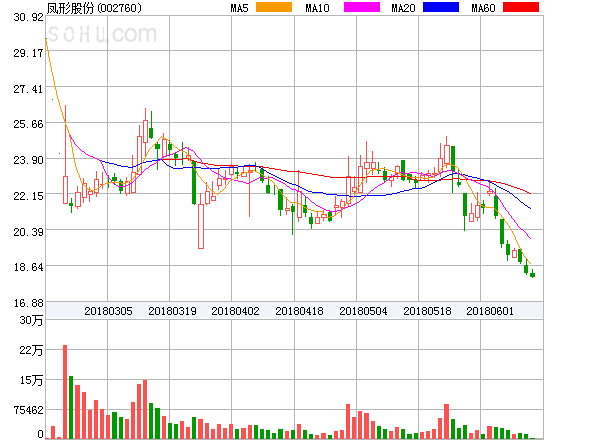Click the 29.17 price axis label
Viewport: 600px width, 440px height.
(x=28, y=53)
